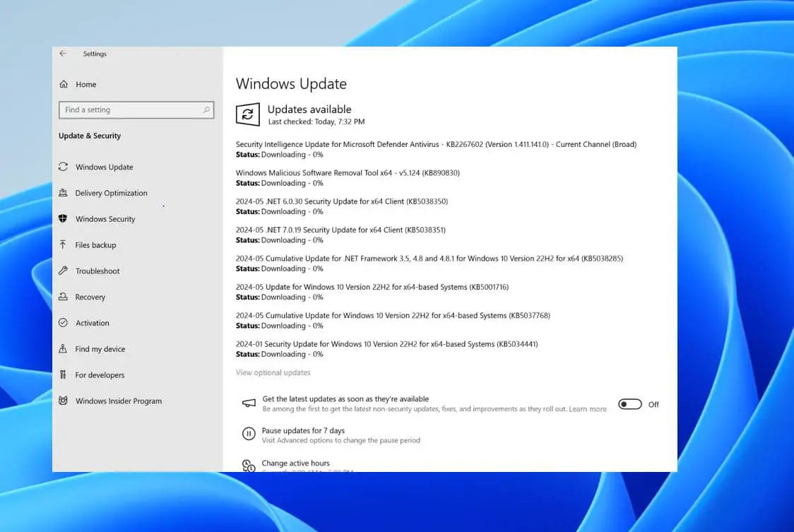Open the Recovery section
The image size is (794, 532).
click(x=90, y=297)
